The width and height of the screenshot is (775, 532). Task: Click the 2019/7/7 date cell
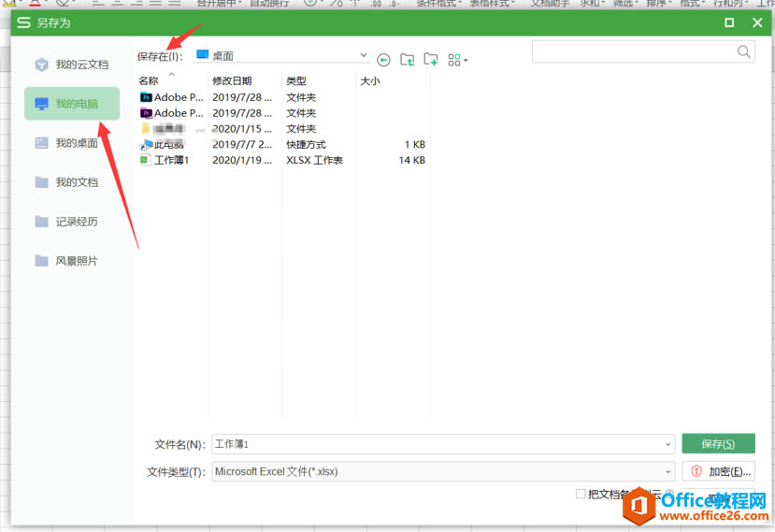[242, 145]
